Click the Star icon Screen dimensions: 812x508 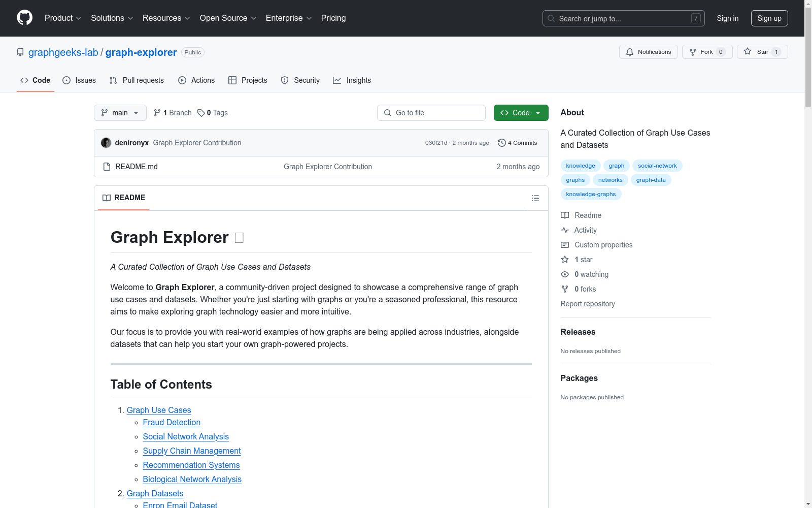click(x=748, y=51)
